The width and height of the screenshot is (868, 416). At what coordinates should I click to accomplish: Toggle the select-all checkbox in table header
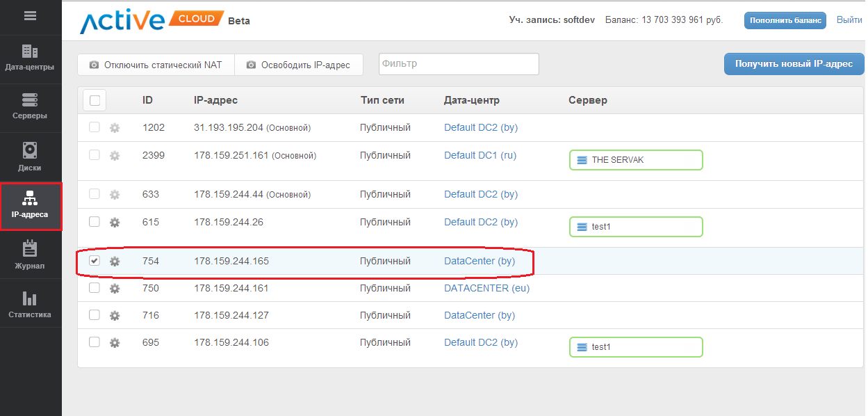pyautogui.click(x=95, y=100)
